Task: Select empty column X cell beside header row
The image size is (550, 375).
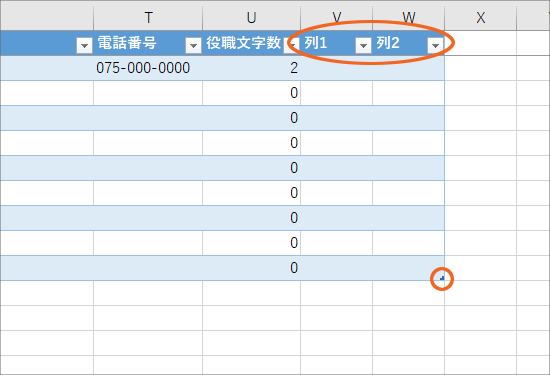Action: 481,43
